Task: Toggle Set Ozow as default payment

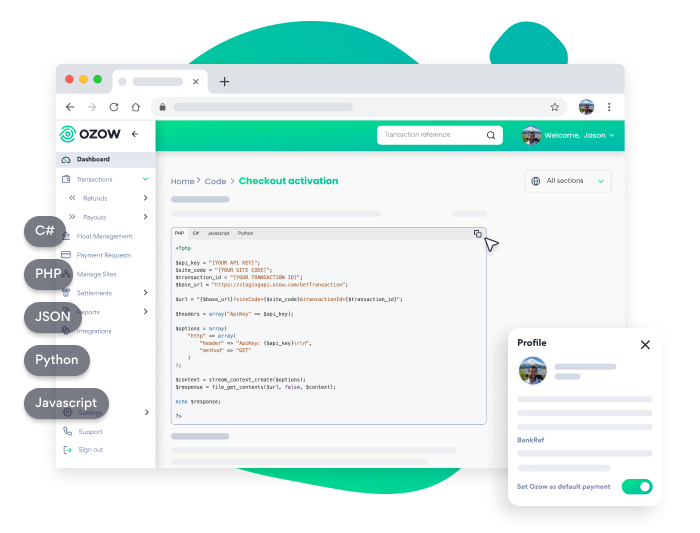Action: [636, 487]
